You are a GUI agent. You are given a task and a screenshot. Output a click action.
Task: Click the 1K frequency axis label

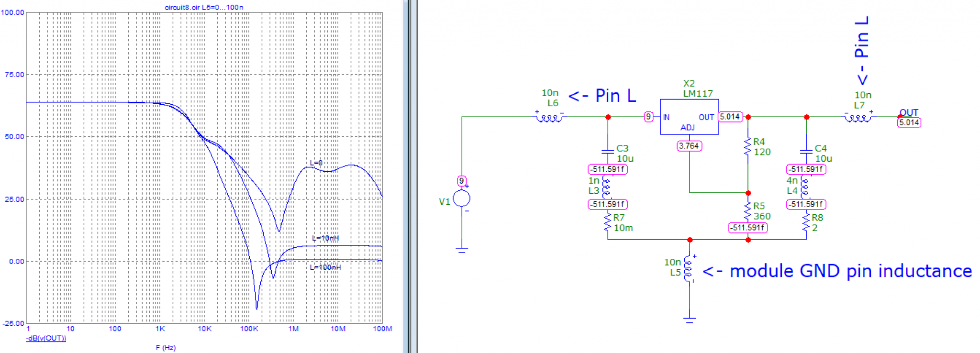point(160,329)
